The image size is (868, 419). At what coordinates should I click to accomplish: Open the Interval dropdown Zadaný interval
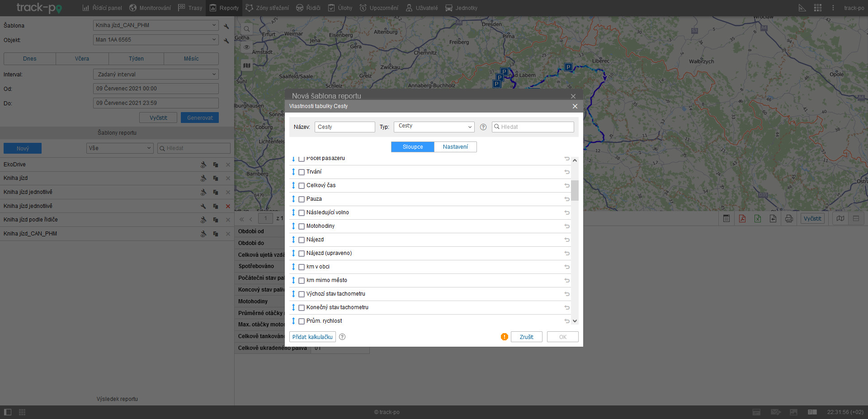tap(156, 74)
